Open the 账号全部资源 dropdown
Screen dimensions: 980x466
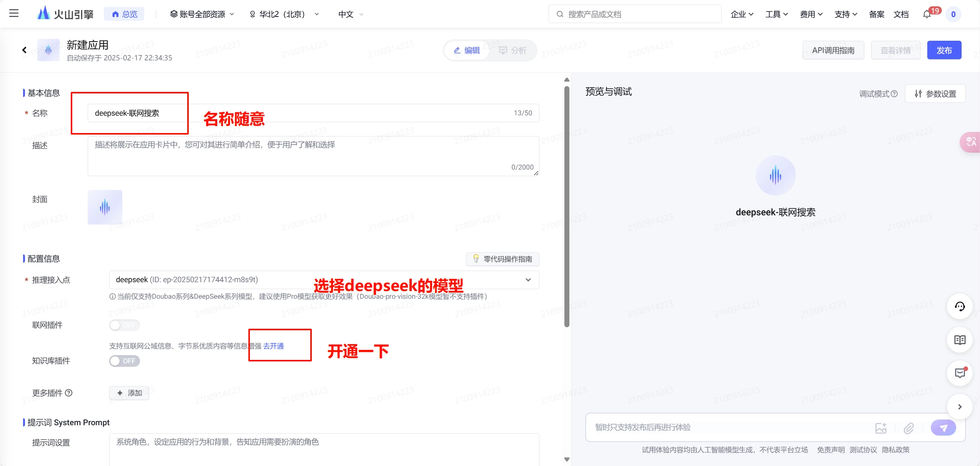(x=202, y=15)
